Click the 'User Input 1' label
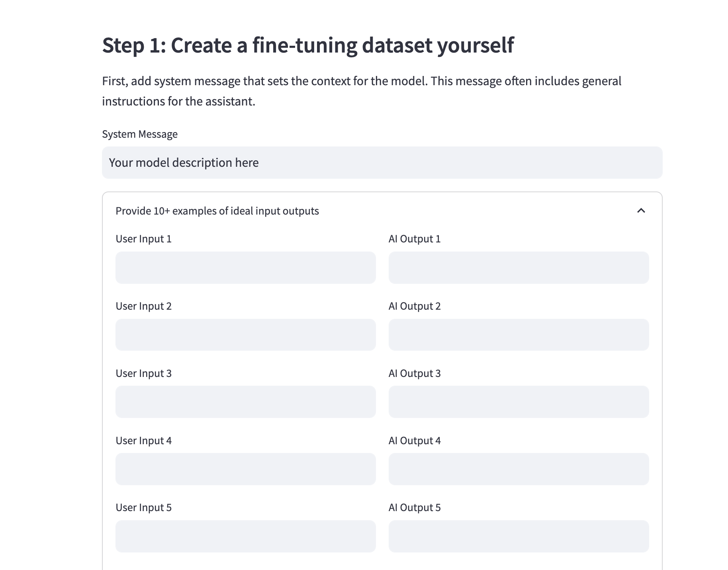The height and width of the screenshot is (570, 728). [x=143, y=239]
